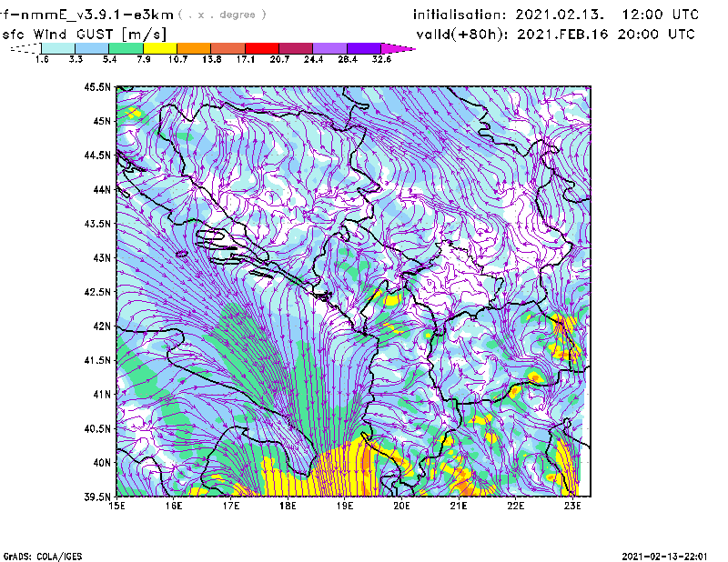Image resolution: width=728 pixels, height=562 pixels.
Task: Click the 20E longitude label
Action: pyautogui.click(x=401, y=506)
